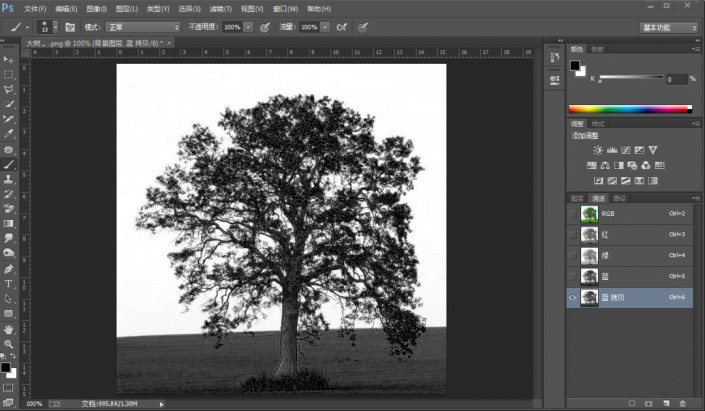
Task: Open the 基本功能 workspace dropdown
Action: (x=669, y=27)
